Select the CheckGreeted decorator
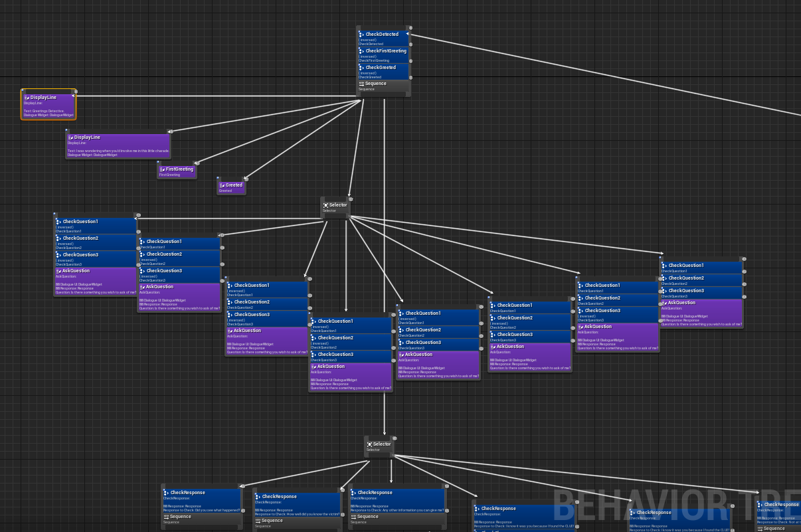This screenshot has height=532, width=801. click(383, 70)
